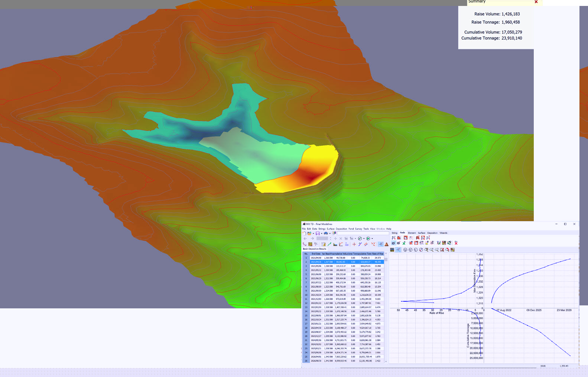Click the Rate of Rise column header
Screen dimensions: 588x377
[378, 254]
